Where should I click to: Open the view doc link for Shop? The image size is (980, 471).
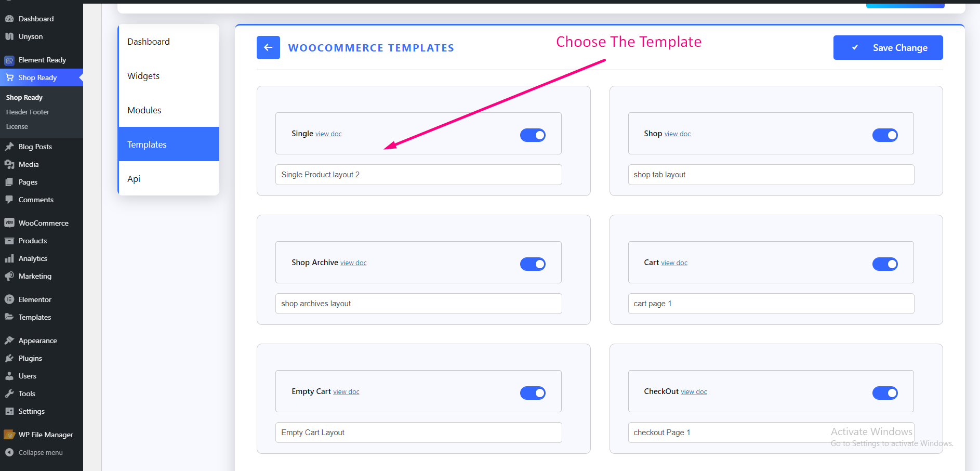[678, 134]
